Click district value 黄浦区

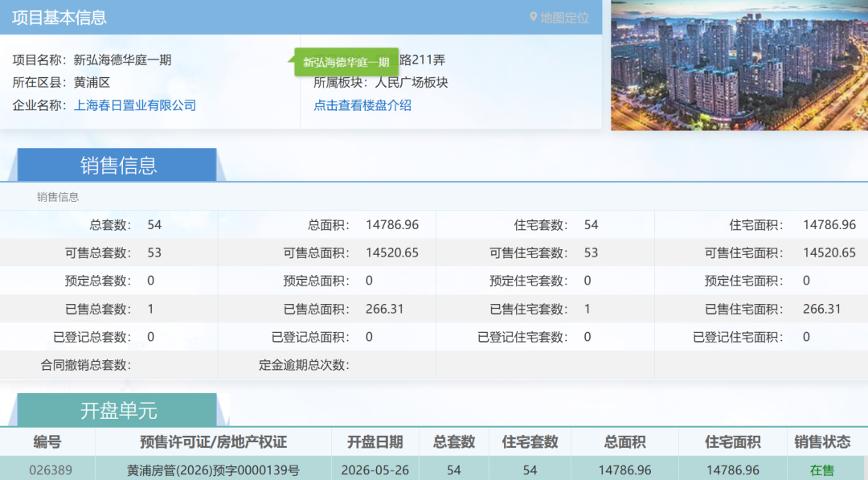click(x=92, y=83)
